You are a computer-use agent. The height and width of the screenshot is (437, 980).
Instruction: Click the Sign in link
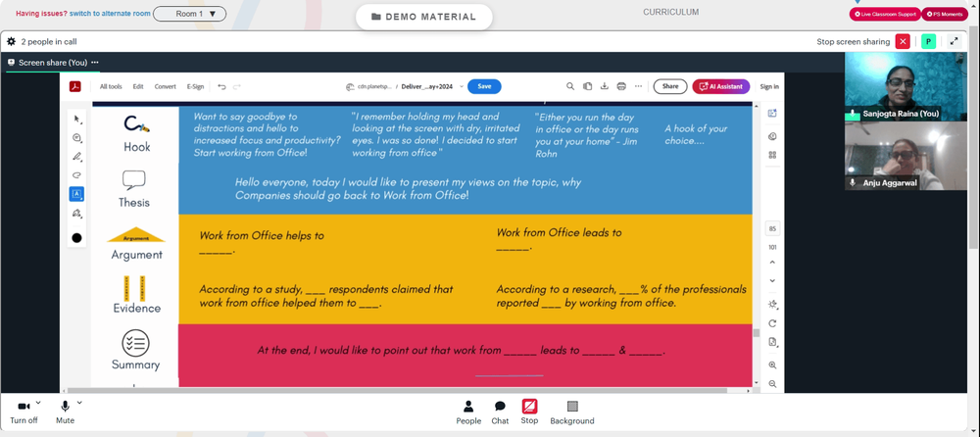(768, 86)
